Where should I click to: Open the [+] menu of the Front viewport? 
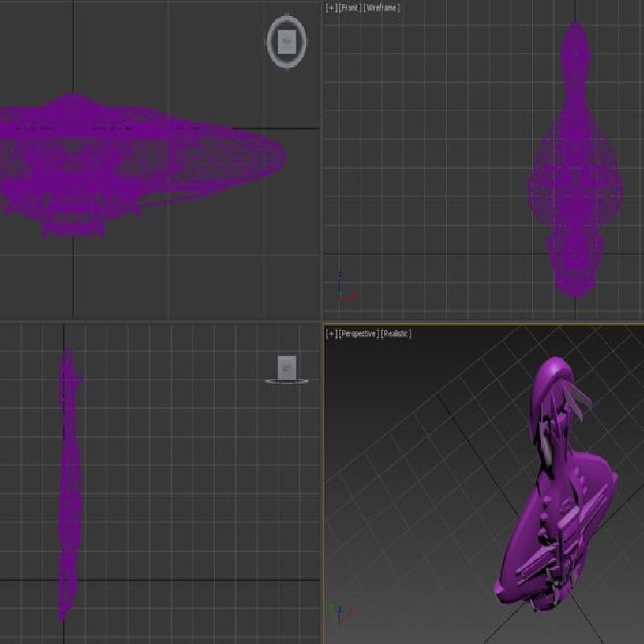pyautogui.click(x=332, y=8)
